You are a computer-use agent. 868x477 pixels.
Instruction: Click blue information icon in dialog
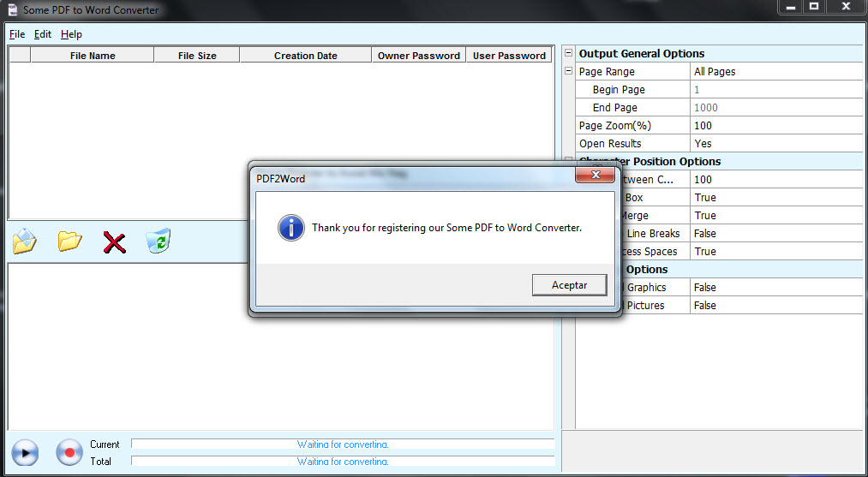pyautogui.click(x=291, y=228)
